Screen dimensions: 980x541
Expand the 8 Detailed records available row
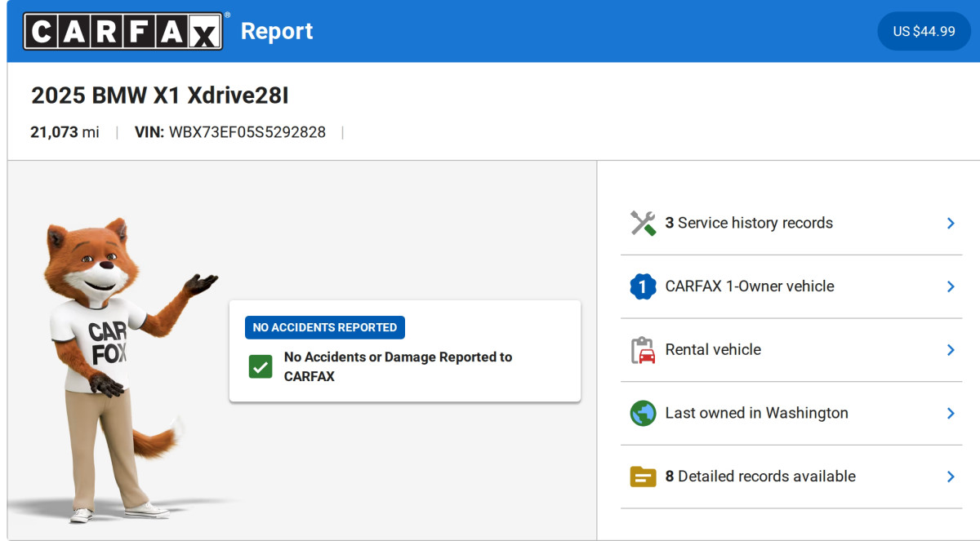(950, 477)
